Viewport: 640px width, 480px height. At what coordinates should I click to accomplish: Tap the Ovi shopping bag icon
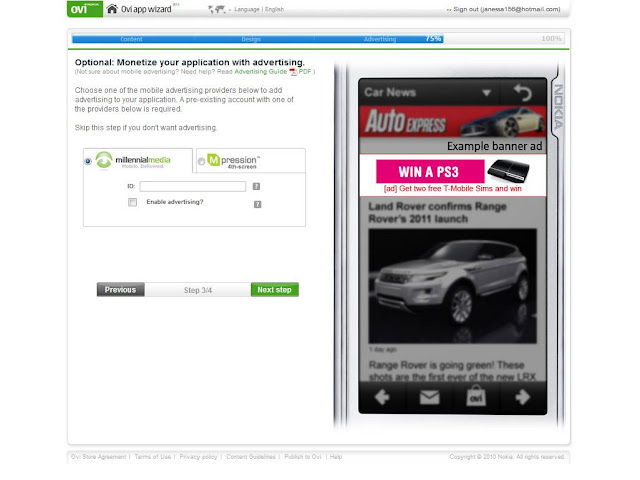[476, 396]
